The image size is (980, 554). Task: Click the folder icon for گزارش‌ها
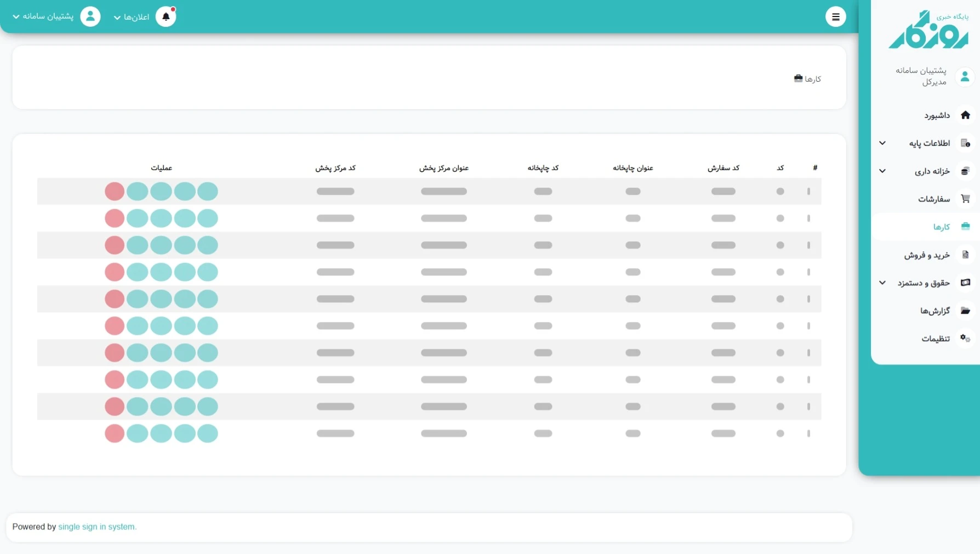tap(965, 311)
